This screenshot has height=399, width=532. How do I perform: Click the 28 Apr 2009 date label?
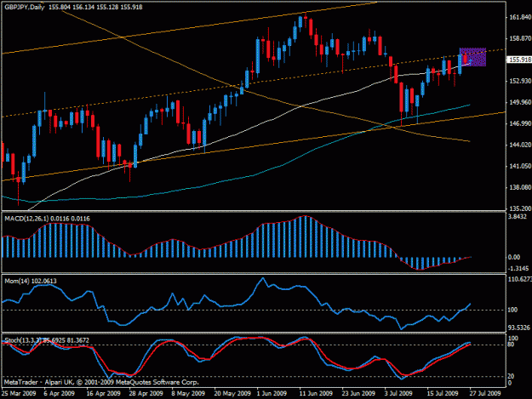tap(146, 394)
